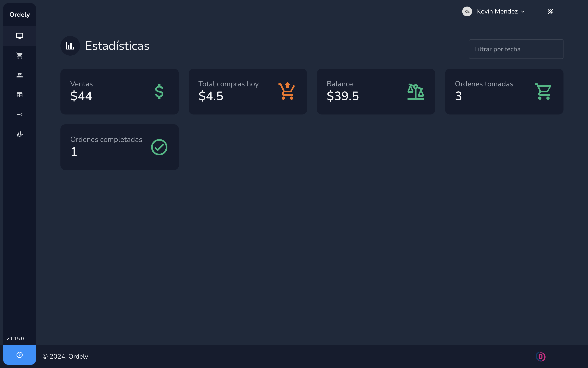Open the menu list sidebar icon
This screenshot has width=588, height=368.
[19, 114]
